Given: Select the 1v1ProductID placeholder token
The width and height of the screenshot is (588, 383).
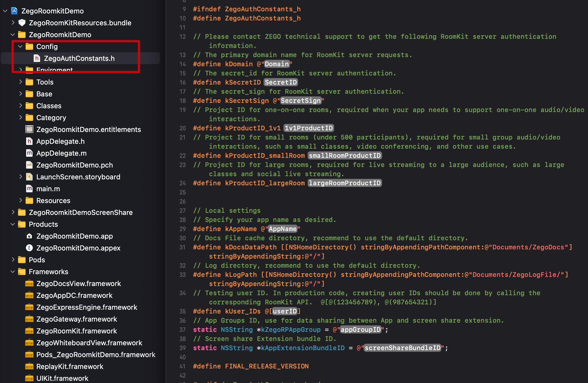Looking at the screenshot, I should [x=309, y=128].
